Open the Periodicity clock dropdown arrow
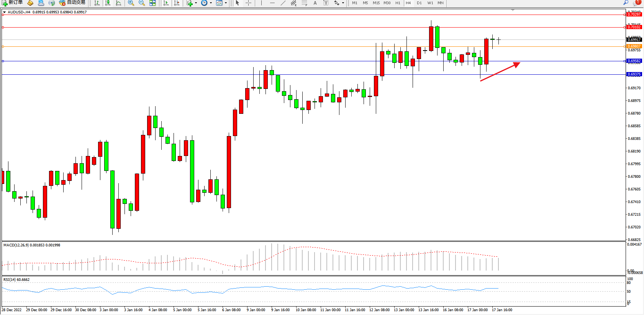The height and width of the screenshot is (315, 644). [x=211, y=3]
